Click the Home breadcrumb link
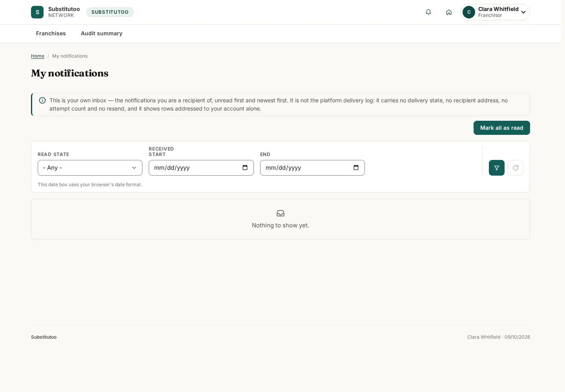Viewport: 565px width, 392px height. [x=38, y=56]
